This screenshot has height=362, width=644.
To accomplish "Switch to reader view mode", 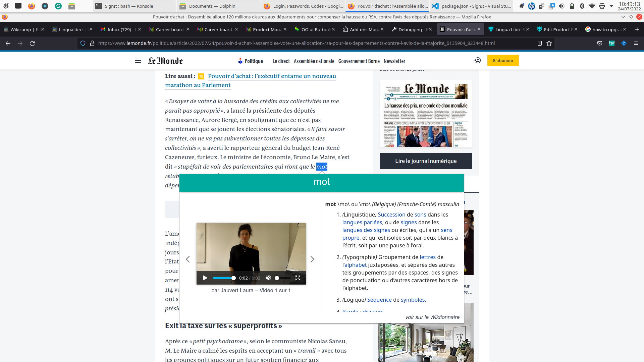I will pos(539,43).
